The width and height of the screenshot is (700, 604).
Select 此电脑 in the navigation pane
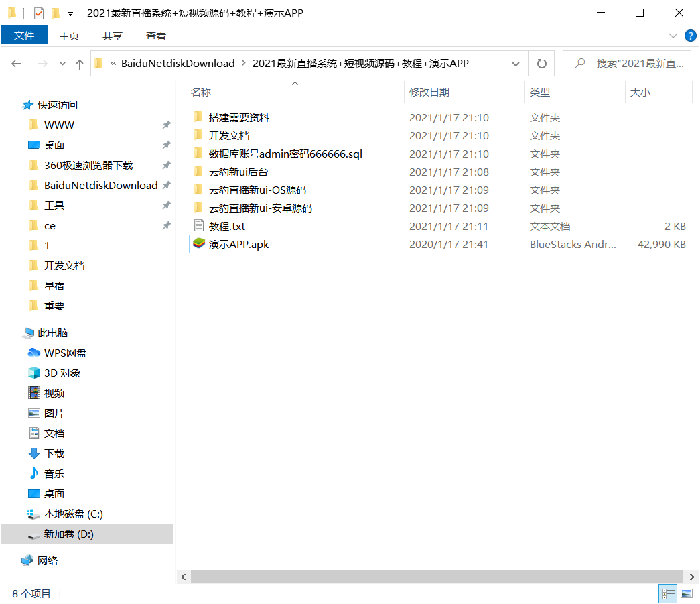[52, 333]
